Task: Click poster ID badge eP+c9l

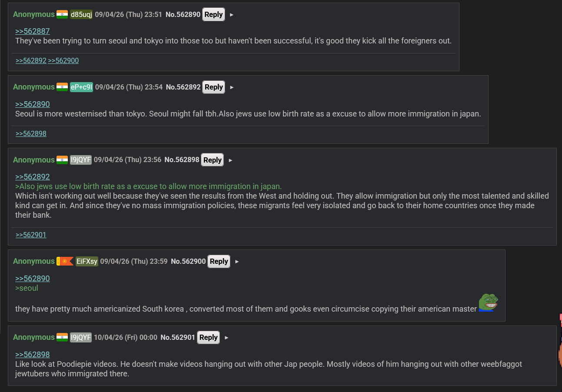Action: coord(81,87)
